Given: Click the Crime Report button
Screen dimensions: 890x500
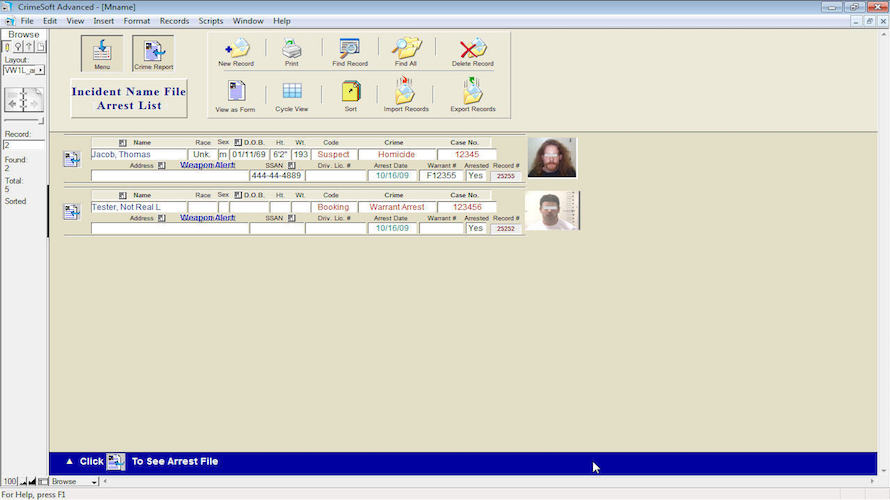Looking at the screenshot, I should click(x=153, y=53).
